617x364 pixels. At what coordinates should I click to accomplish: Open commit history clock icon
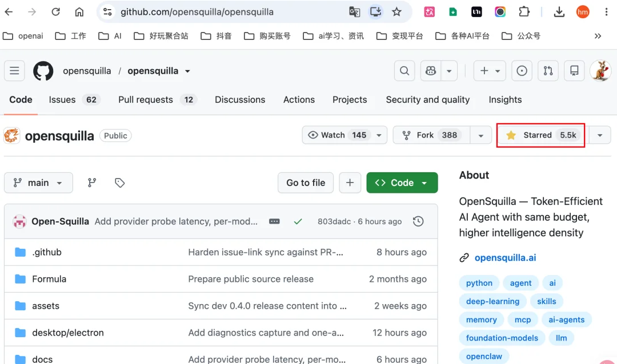418,221
